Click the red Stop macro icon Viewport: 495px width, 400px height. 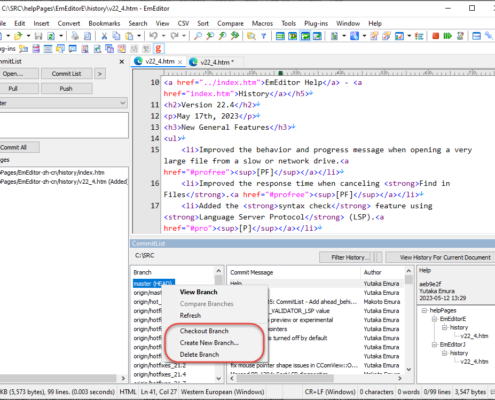click(435, 36)
